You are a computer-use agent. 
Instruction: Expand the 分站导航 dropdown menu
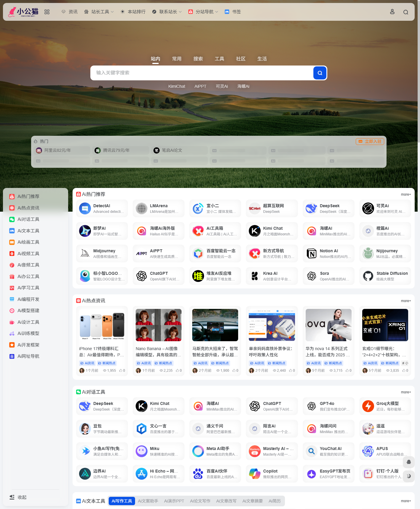(x=203, y=12)
